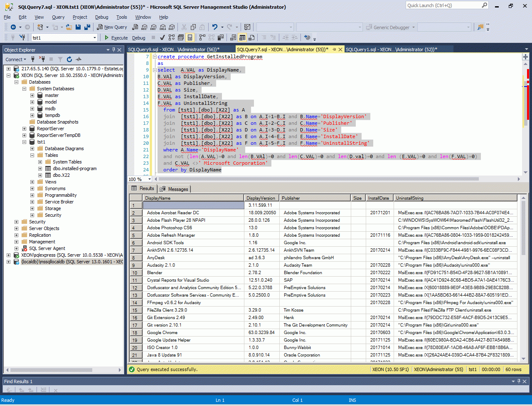
Task: Click the Results to Text icon
Action: point(233,37)
